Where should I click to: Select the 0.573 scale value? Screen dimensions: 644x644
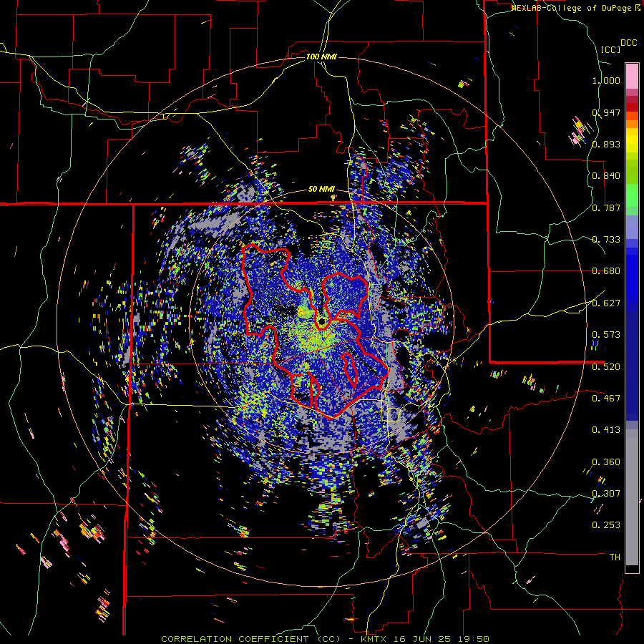tap(606, 335)
